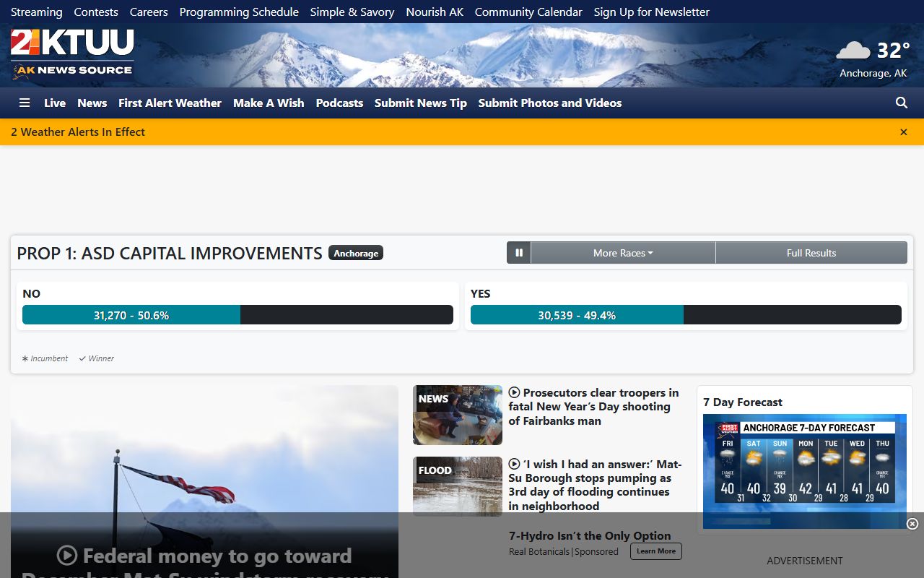Click the NEWS story thumbnail
This screenshot has height=578, width=924.
click(x=458, y=415)
